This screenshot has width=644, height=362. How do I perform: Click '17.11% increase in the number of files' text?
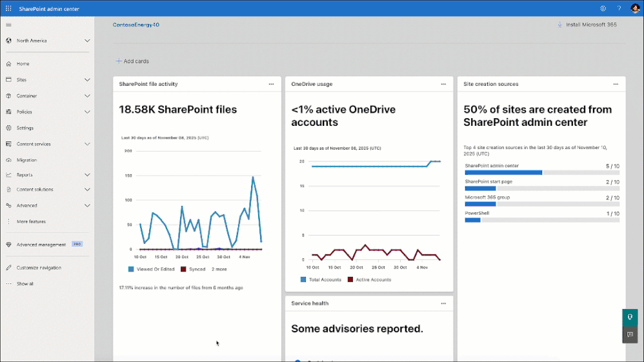tap(181, 288)
